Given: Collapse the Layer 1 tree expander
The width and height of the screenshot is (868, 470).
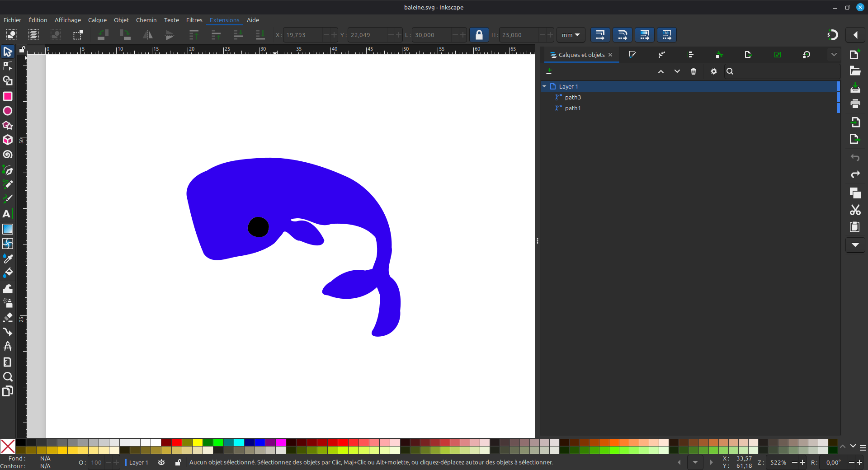Looking at the screenshot, I should [545, 86].
